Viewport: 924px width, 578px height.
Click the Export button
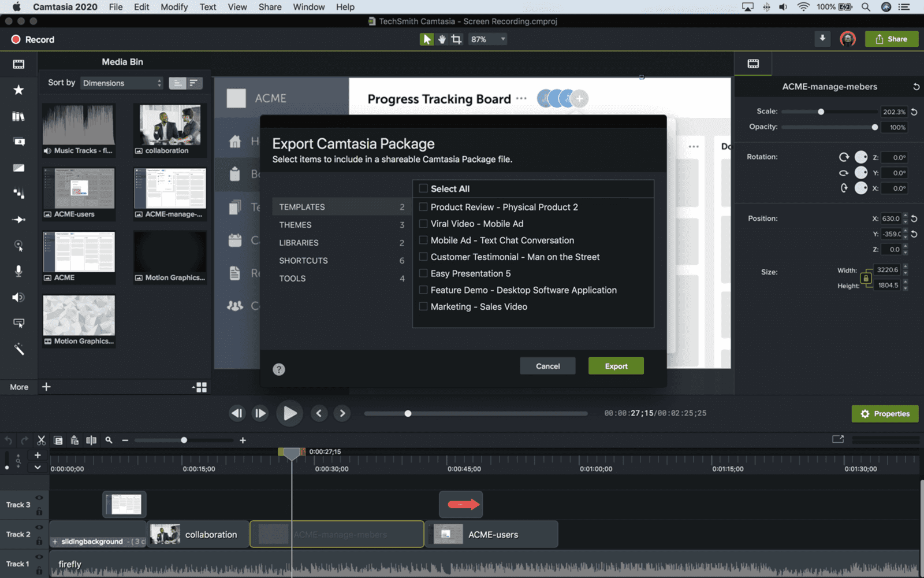pos(616,366)
